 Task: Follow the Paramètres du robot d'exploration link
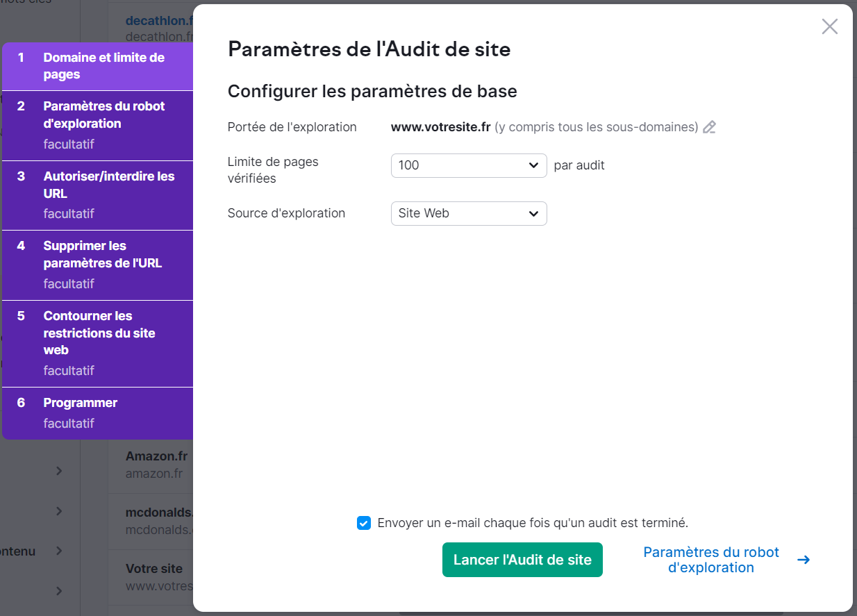710,559
